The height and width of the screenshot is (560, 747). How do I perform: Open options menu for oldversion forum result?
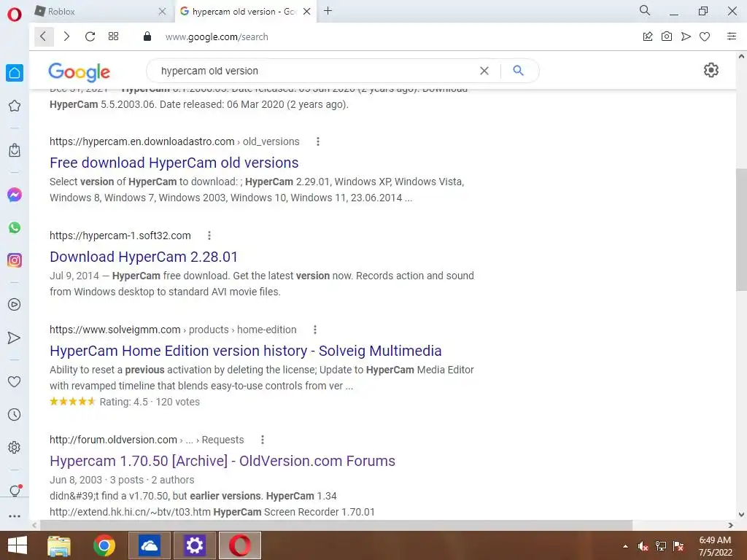tap(263, 440)
